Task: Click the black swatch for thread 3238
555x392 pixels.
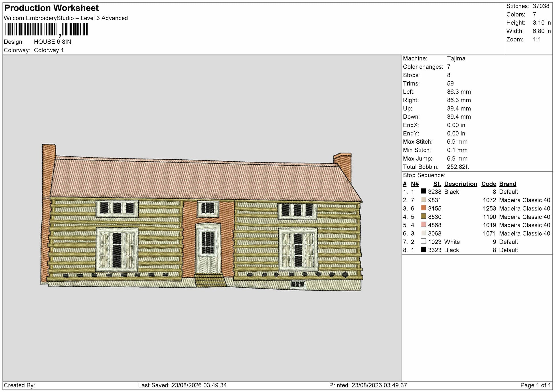Action: click(423, 191)
